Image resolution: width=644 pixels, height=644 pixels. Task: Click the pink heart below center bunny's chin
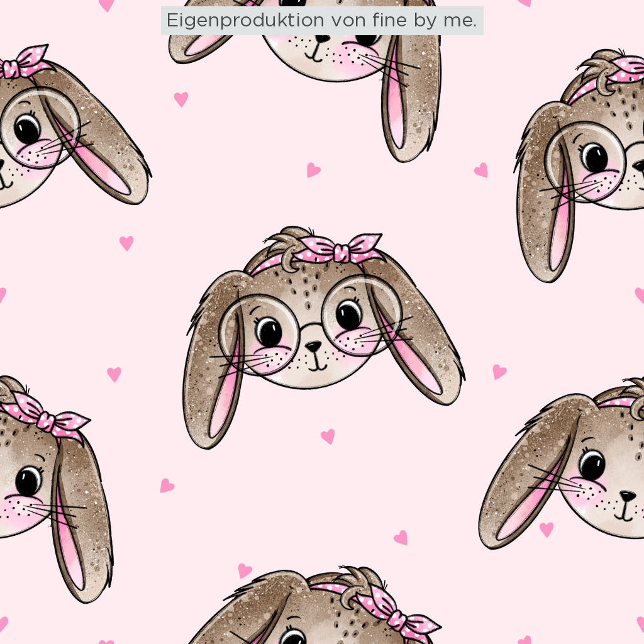[x=328, y=436]
